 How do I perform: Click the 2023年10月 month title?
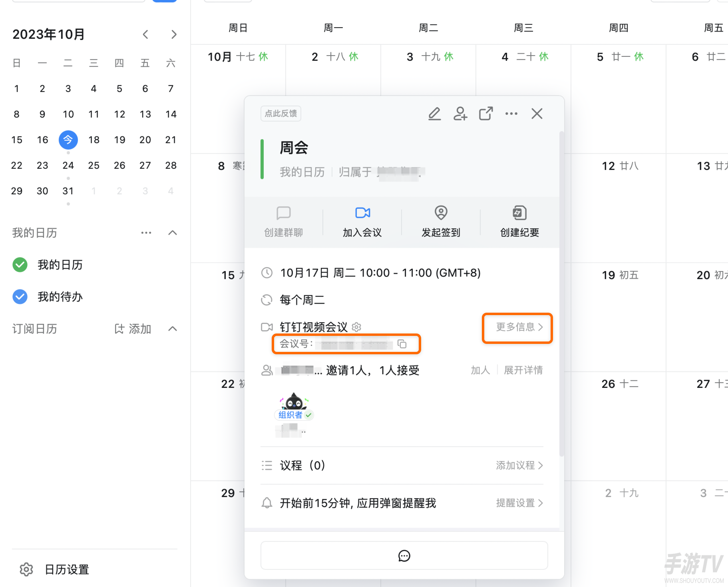49,34
